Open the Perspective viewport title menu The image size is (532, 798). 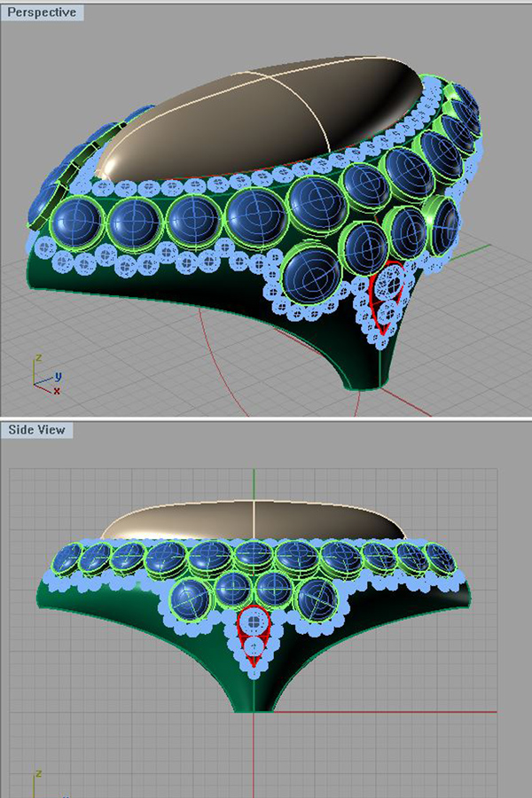coord(42,12)
